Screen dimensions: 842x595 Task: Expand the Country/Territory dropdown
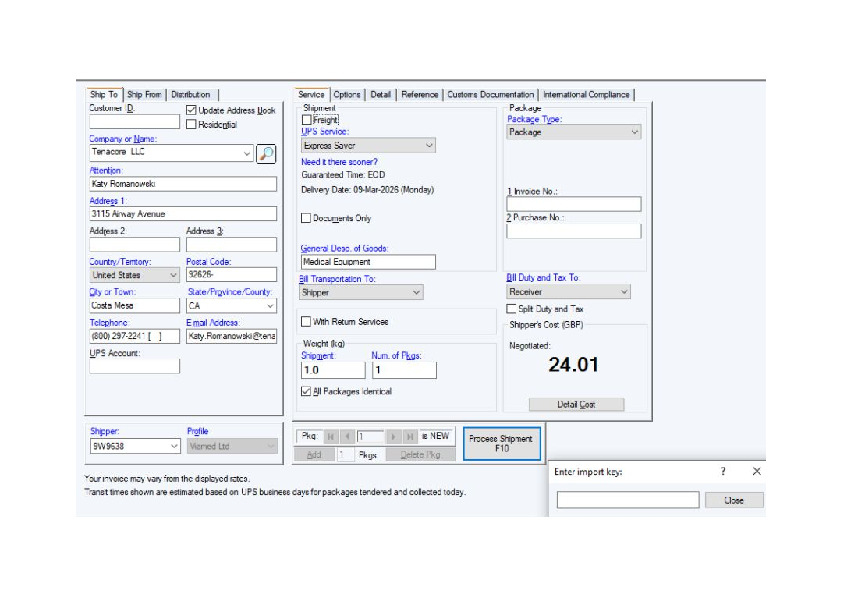point(134,275)
